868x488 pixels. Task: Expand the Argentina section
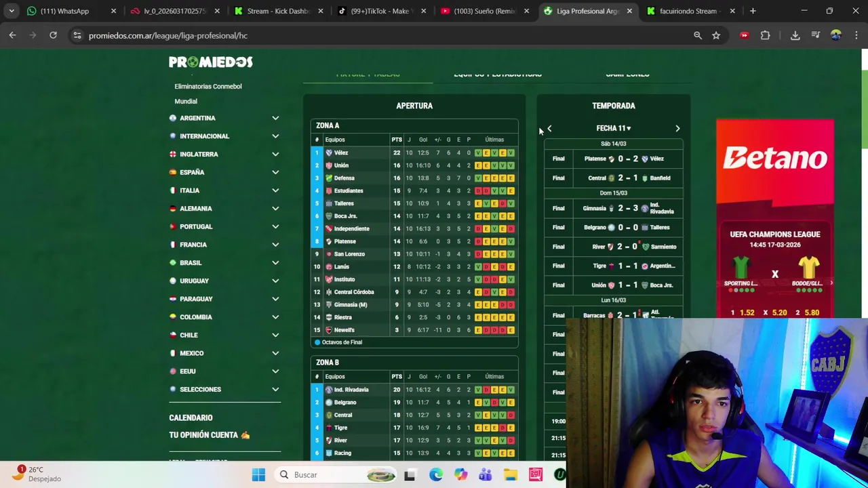tap(275, 118)
